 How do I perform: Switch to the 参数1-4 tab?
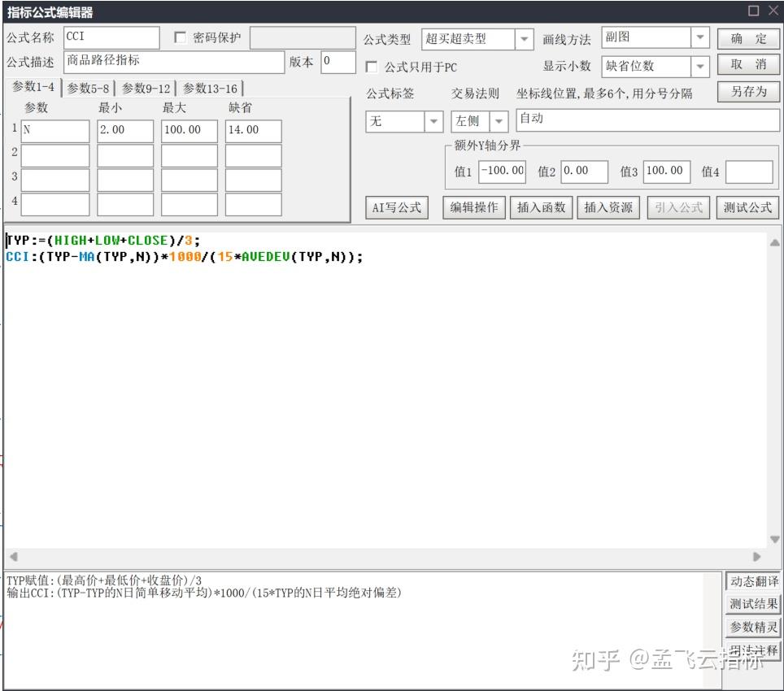tap(33, 87)
